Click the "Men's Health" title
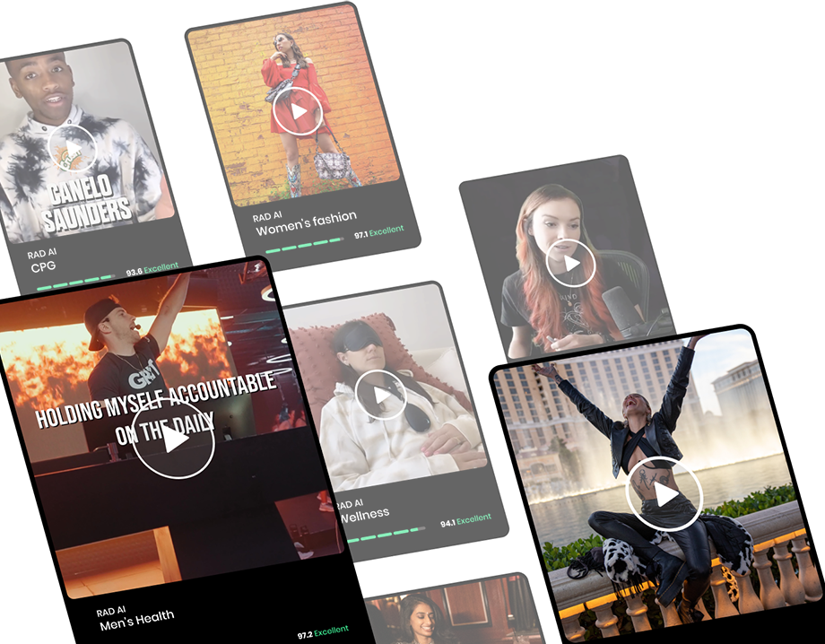The height and width of the screenshot is (644, 825). coord(137,620)
